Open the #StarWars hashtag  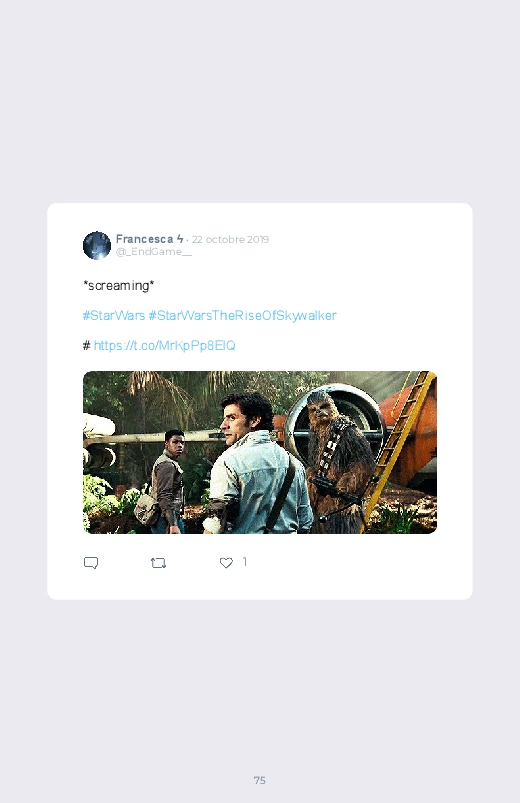(114, 315)
